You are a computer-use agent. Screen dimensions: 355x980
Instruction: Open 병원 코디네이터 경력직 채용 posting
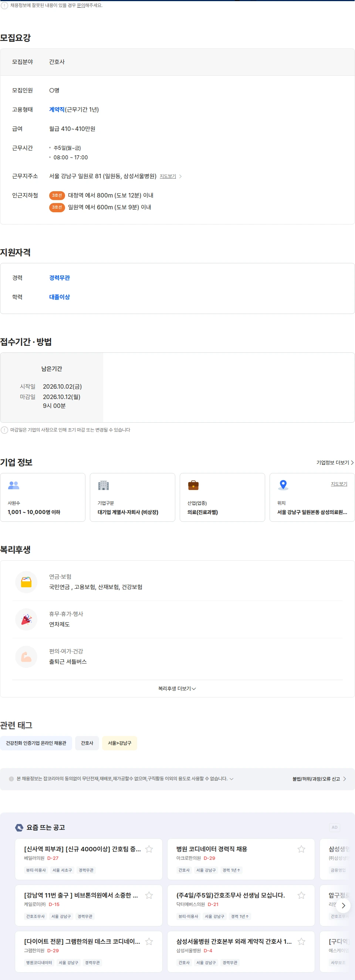pos(212,849)
